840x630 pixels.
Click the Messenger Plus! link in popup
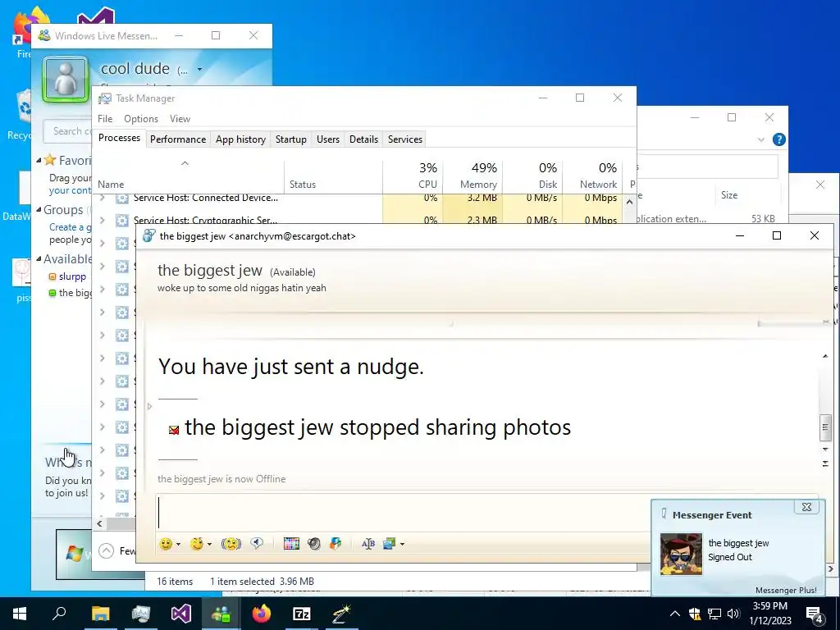point(786,590)
